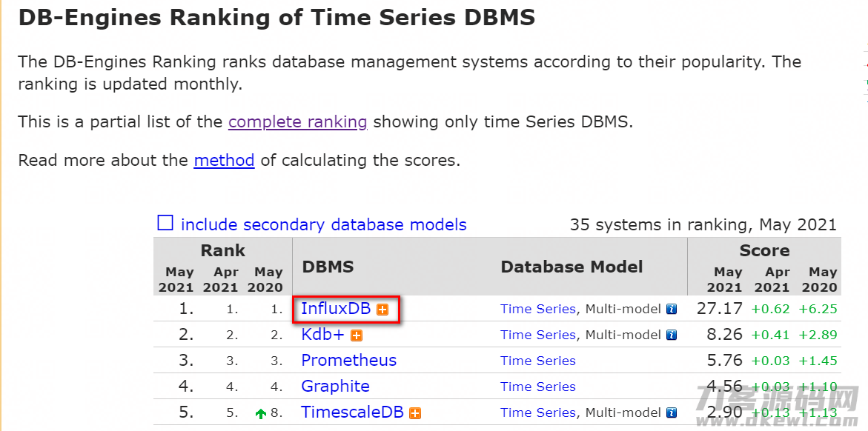The height and width of the screenshot is (431, 868).
Task: Open the Graphite system page
Action: click(336, 386)
